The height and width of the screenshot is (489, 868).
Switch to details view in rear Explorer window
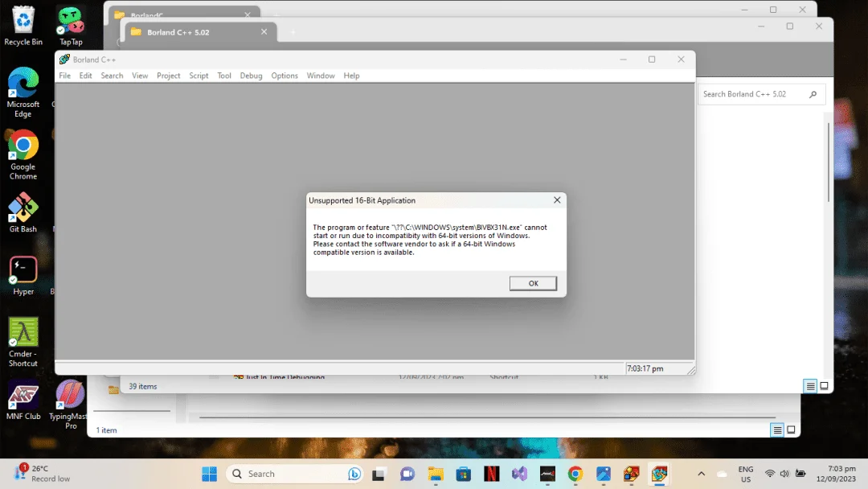(777, 429)
